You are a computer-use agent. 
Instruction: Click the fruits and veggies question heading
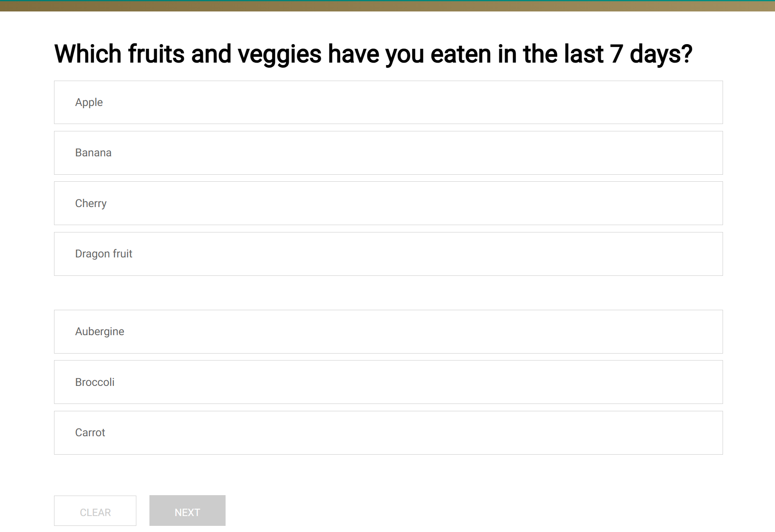pyautogui.click(x=373, y=54)
